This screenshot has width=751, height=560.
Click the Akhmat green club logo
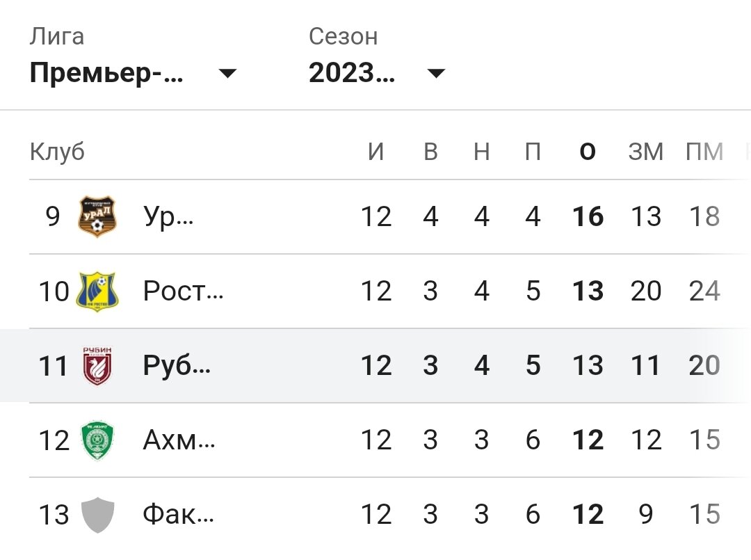(97, 440)
